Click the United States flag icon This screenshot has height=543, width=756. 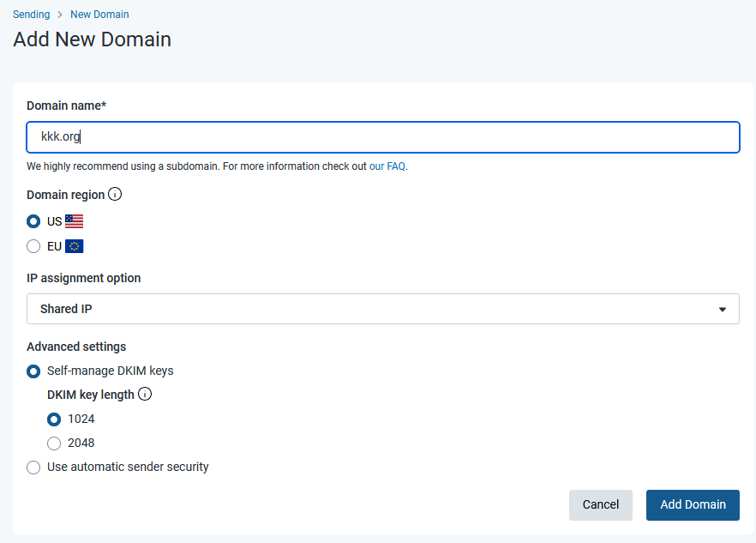(x=75, y=221)
